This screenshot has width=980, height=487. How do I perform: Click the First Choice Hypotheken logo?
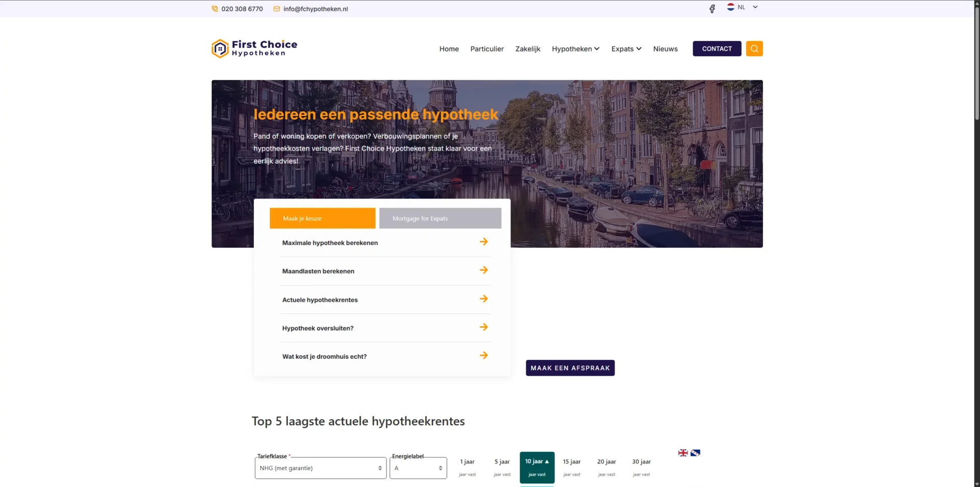pyautogui.click(x=254, y=48)
